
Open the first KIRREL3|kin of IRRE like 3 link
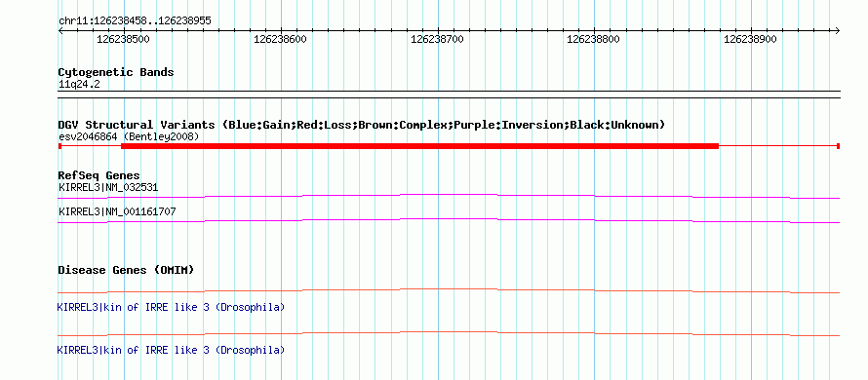171,307
